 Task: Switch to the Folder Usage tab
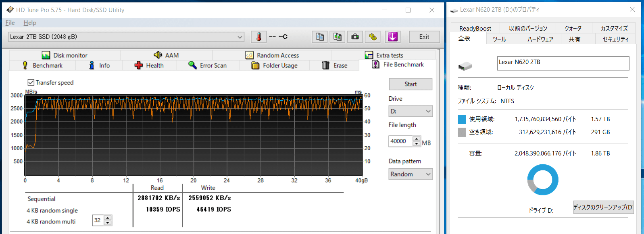[275, 65]
